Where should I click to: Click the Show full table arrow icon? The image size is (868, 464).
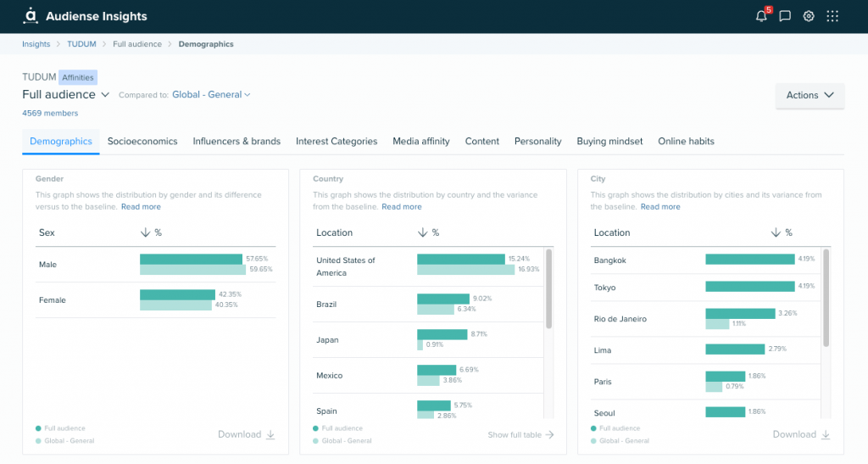(549, 434)
